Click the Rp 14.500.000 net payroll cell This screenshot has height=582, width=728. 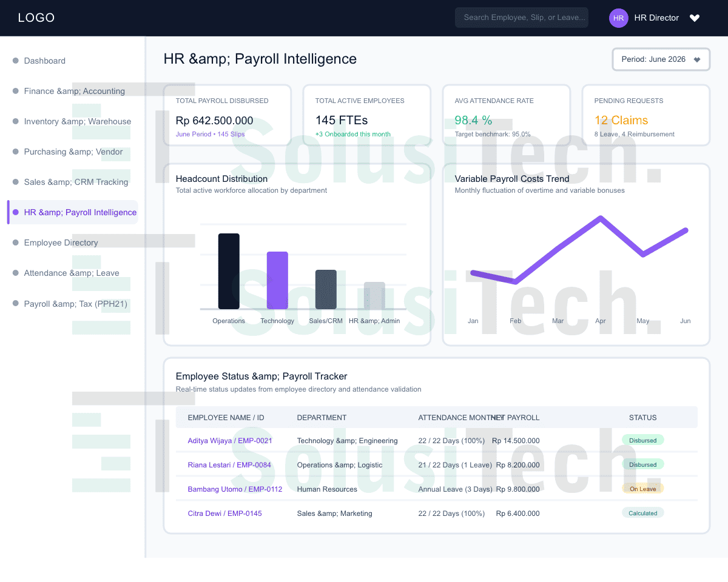[x=516, y=441]
